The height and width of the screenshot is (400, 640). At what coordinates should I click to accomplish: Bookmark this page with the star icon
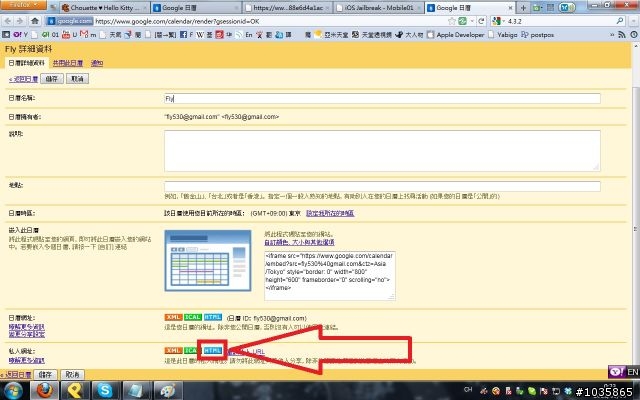pyautogui.click(x=452, y=21)
